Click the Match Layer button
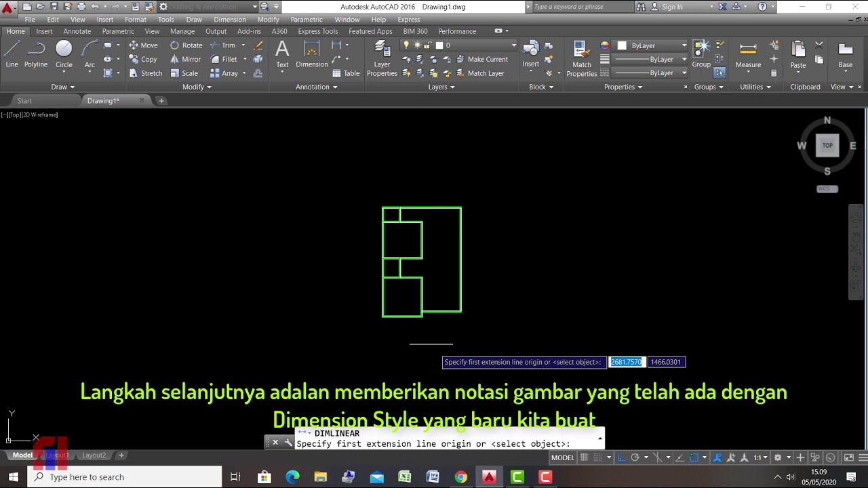The height and width of the screenshot is (488, 868). tap(479, 73)
